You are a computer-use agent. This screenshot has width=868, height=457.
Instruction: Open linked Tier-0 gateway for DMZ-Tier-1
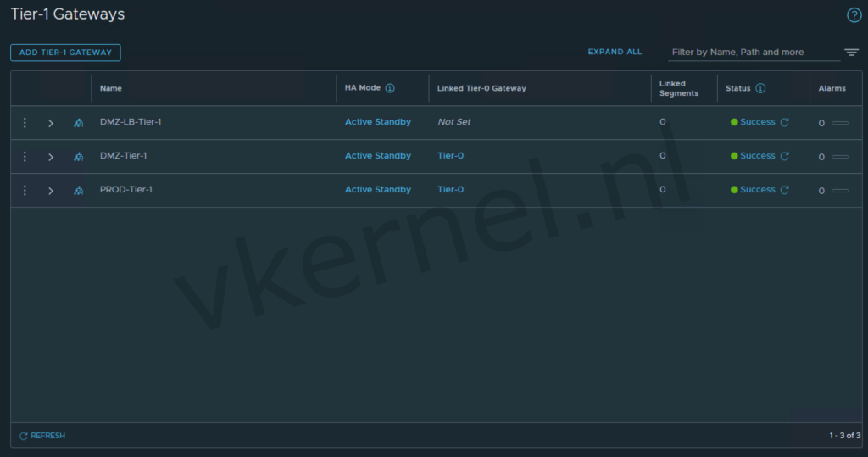coord(450,156)
